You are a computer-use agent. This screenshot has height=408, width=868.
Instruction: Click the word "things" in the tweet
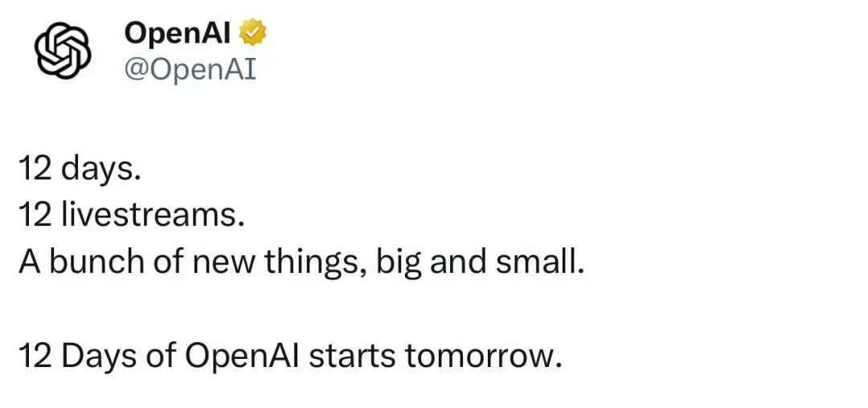(321, 263)
